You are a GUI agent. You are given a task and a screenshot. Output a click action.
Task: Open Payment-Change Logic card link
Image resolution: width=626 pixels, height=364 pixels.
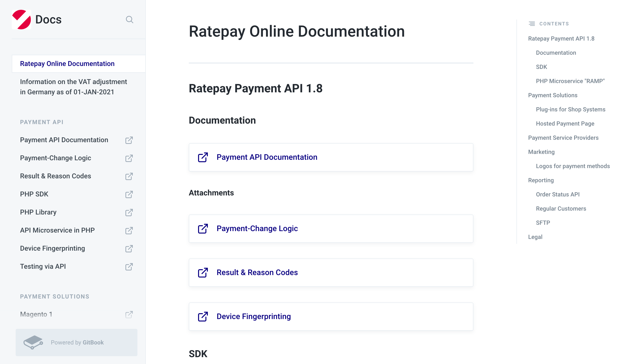coord(331,229)
